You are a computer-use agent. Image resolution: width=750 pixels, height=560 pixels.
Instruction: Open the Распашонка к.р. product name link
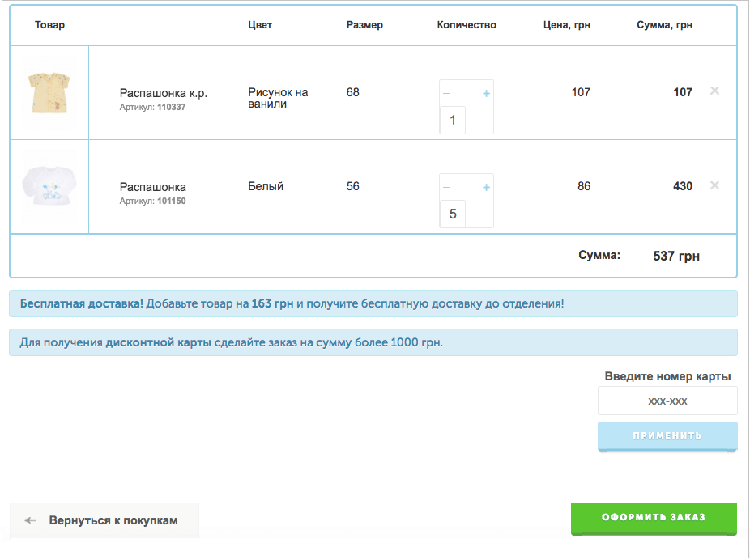click(x=163, y=93)
